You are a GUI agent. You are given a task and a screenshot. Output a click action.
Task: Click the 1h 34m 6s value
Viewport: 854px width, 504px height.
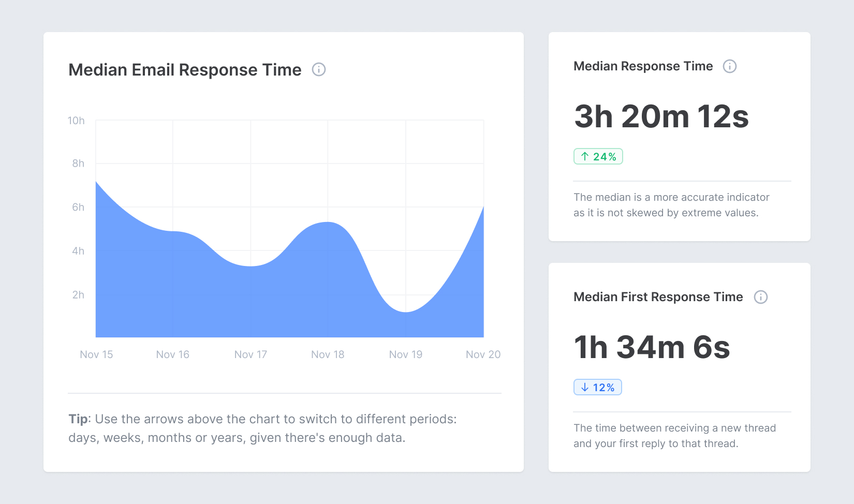click(652, 348)
